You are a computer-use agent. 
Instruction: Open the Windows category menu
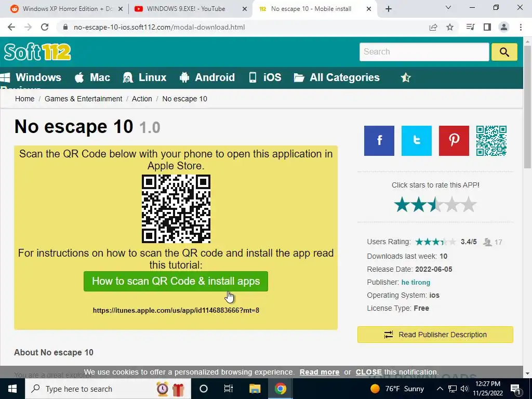(31, 77)
